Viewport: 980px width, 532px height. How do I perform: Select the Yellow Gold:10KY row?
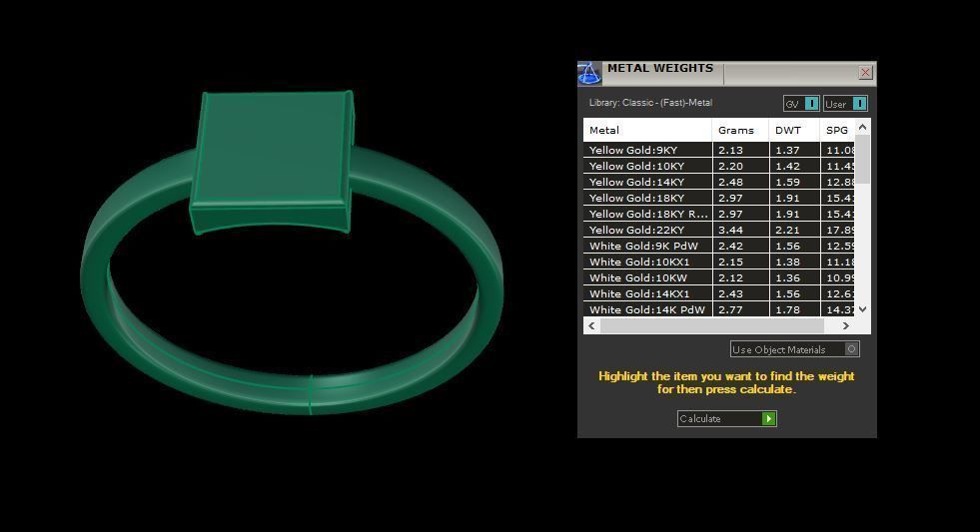tap(718, 166)
